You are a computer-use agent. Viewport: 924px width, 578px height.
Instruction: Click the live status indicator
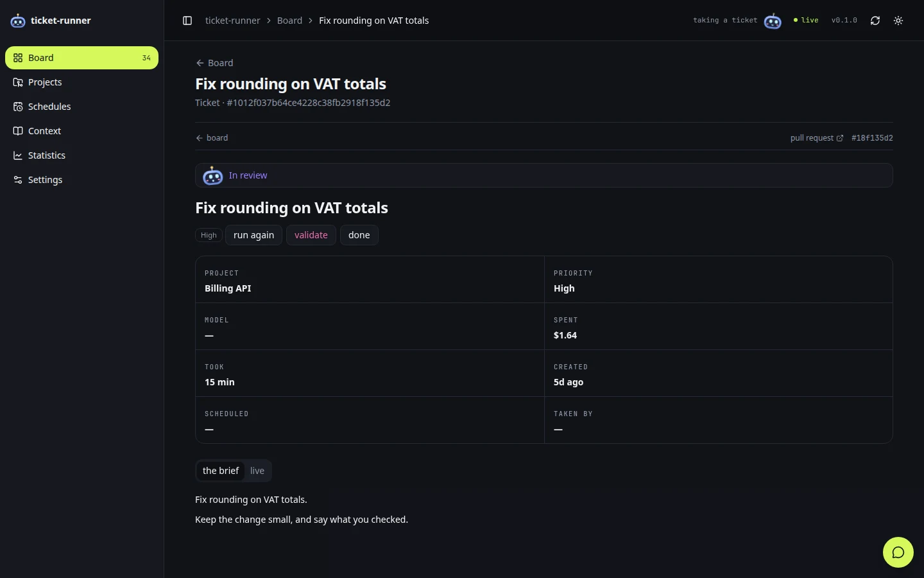[806, 21]
